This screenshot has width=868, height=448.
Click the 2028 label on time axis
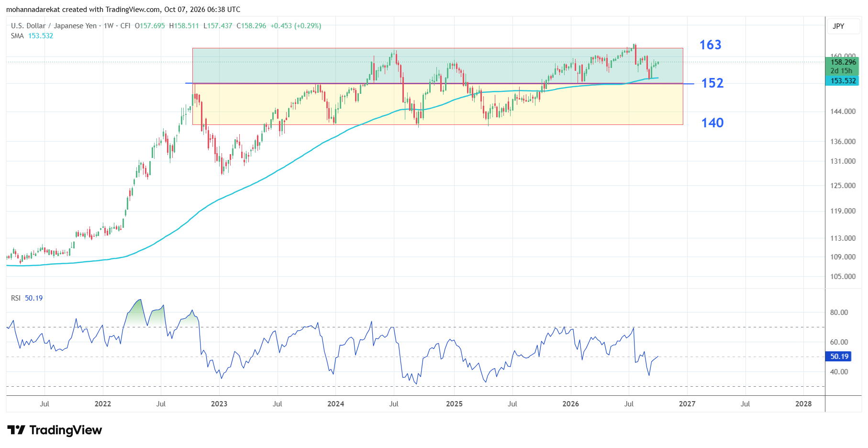pos(803,404)
